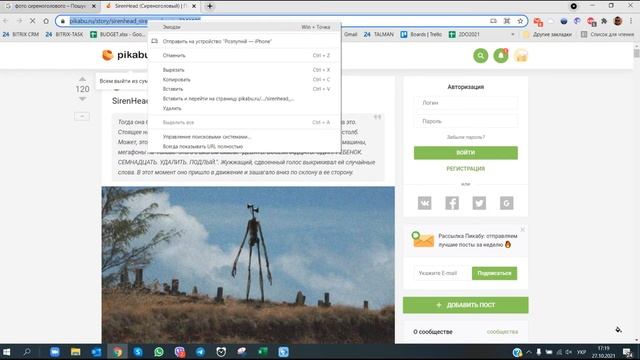
Task: Click the ДОБАВИТЬ ПОСТ button
Action: 466,305
